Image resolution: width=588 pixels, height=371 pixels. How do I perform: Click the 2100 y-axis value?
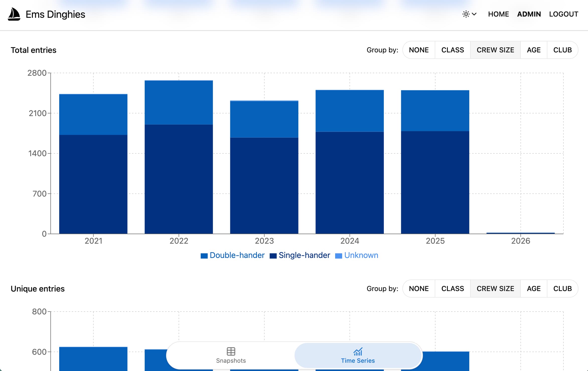click(x=38, y=113)
